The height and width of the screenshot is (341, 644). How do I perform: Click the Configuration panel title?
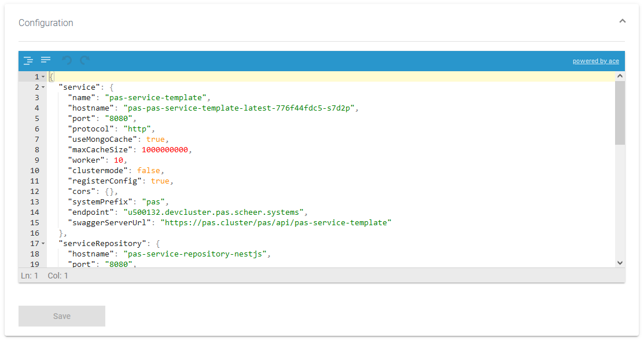click(x=46, y=23)
